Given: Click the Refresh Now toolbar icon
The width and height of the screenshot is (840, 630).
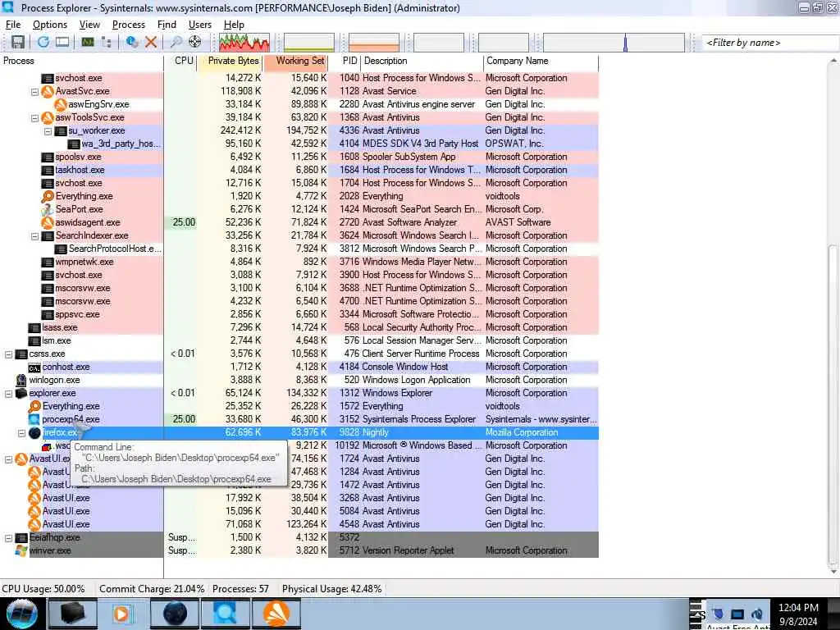Looking at the screenshot, I should (43, 42).
